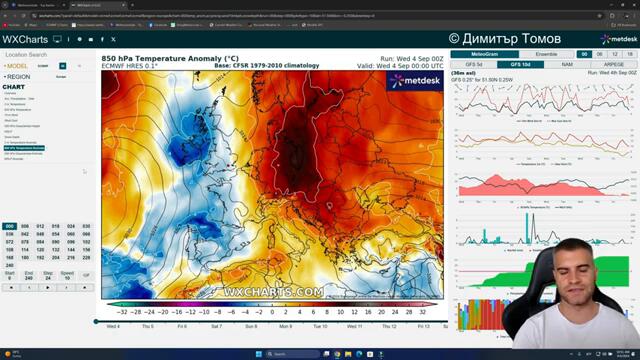Select forecast hour 120

click(x=40, y=250)
